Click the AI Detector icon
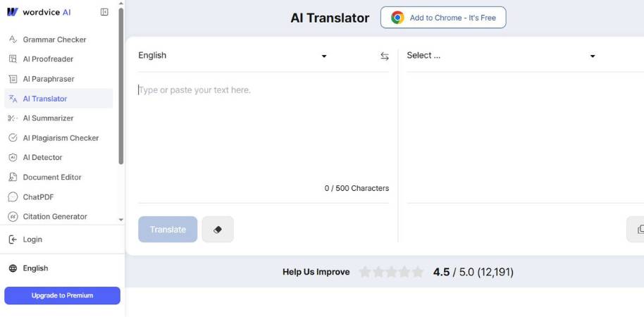The image size is (644, 317). pos(13,158)
